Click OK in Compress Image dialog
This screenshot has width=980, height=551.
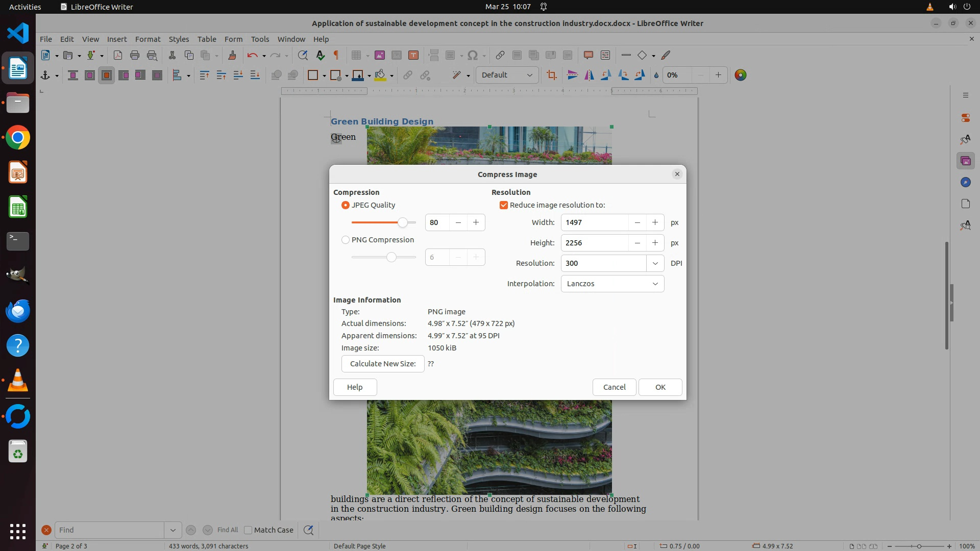pos(660,387)
